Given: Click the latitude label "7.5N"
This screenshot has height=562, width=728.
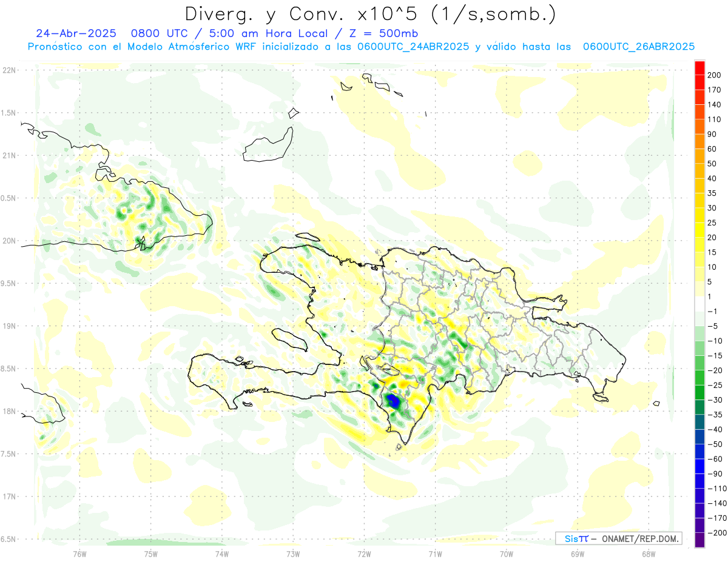Looking at the screenshot, I should 9,454.
